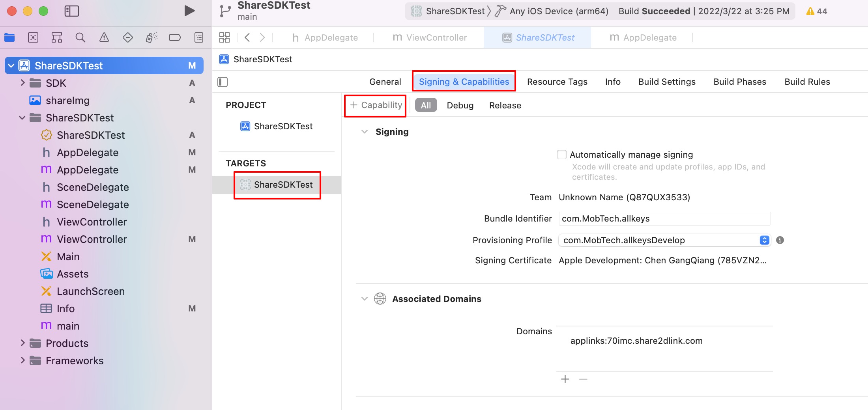Open the Project navigator folder icon
Viewport: 868px width, 410px height.
pyautogui.click(x=9, y=37)
